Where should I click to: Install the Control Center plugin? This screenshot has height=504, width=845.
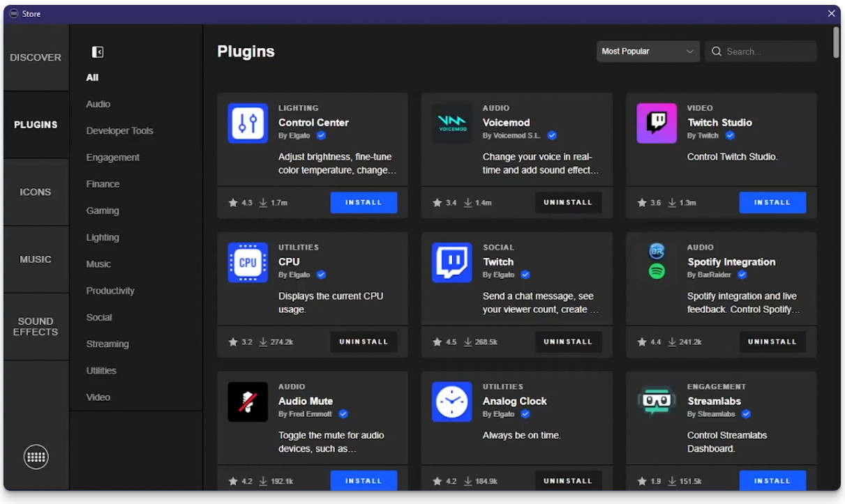pyautogui.click(x=364, y=203)
